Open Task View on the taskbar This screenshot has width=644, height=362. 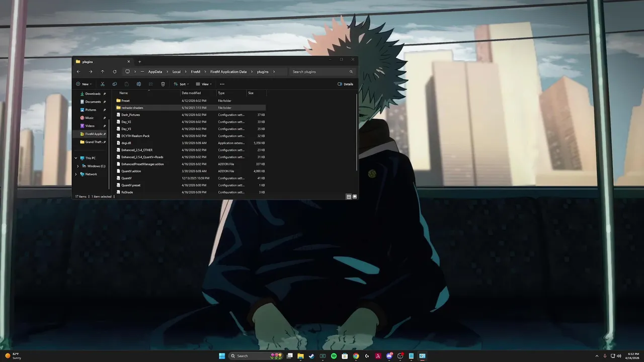pos(289,356)
